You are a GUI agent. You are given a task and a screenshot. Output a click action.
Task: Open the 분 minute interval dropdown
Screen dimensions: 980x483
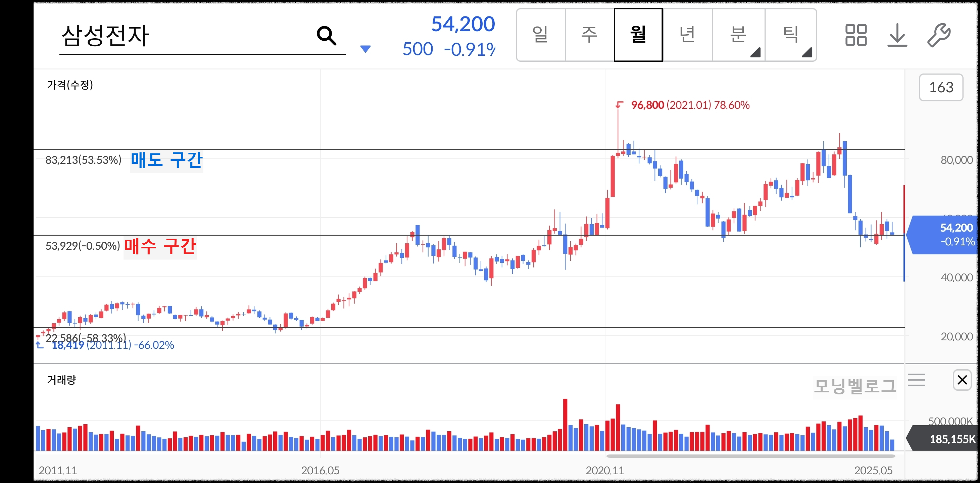tap(738, 35)
